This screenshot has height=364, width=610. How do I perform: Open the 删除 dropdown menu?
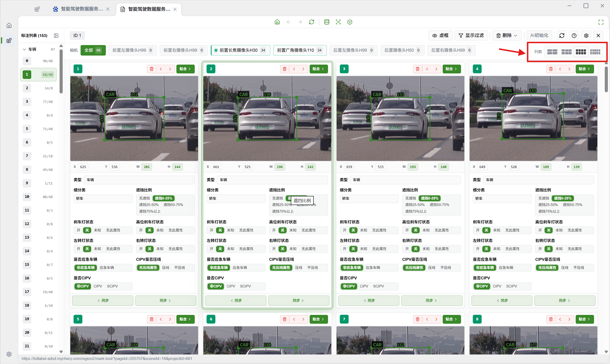pos(507,36)
